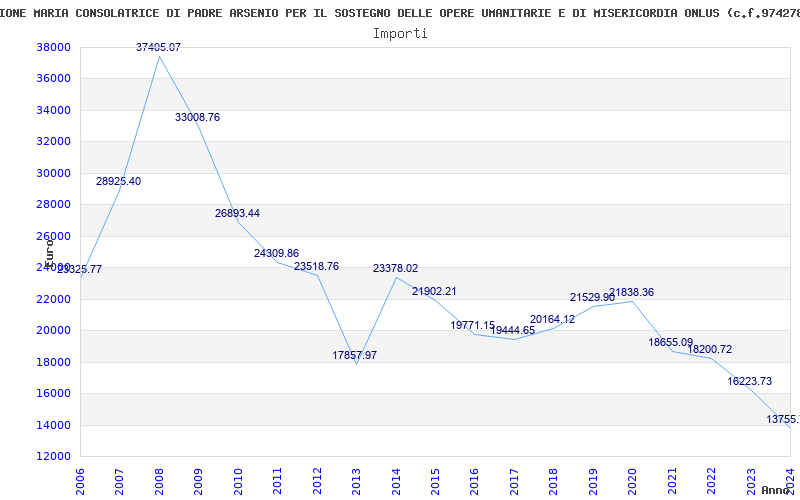
Task: Click the 2010 x-axis year label
Action: pyautogui.click(x=238, y=482)
